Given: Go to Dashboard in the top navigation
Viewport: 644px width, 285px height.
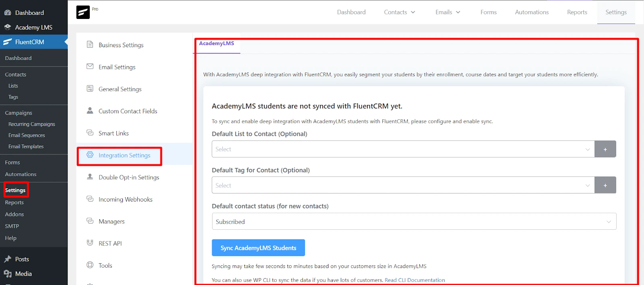Looking at the screenshot, I should tap(351, 12).
